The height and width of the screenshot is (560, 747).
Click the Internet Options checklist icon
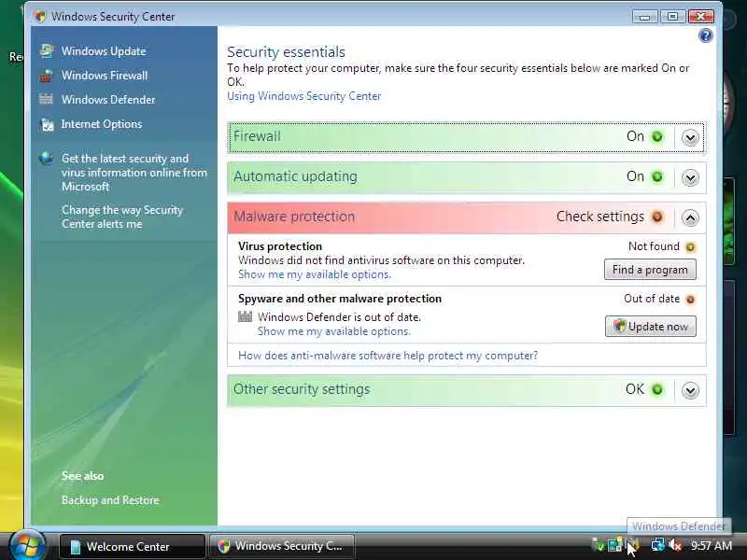coord(47,124)
